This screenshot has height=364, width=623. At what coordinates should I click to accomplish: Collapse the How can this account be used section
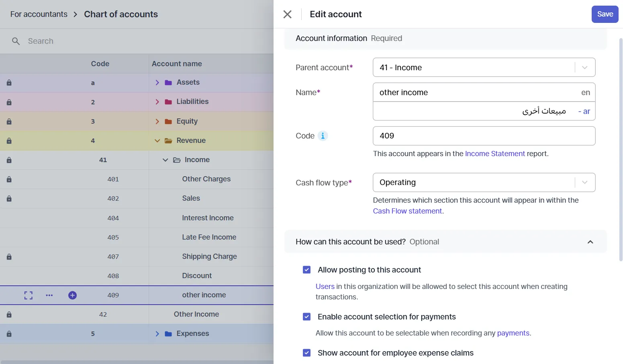[x=590, y=242]
